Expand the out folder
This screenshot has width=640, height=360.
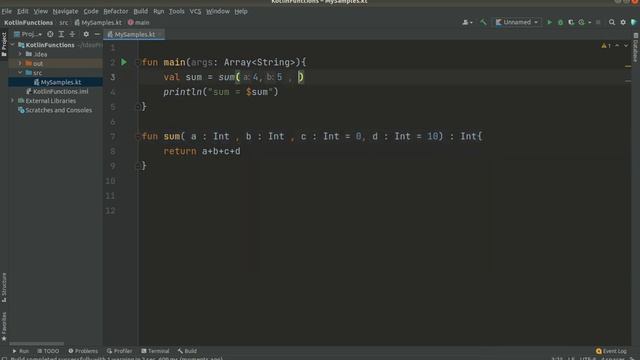point(20,63)
